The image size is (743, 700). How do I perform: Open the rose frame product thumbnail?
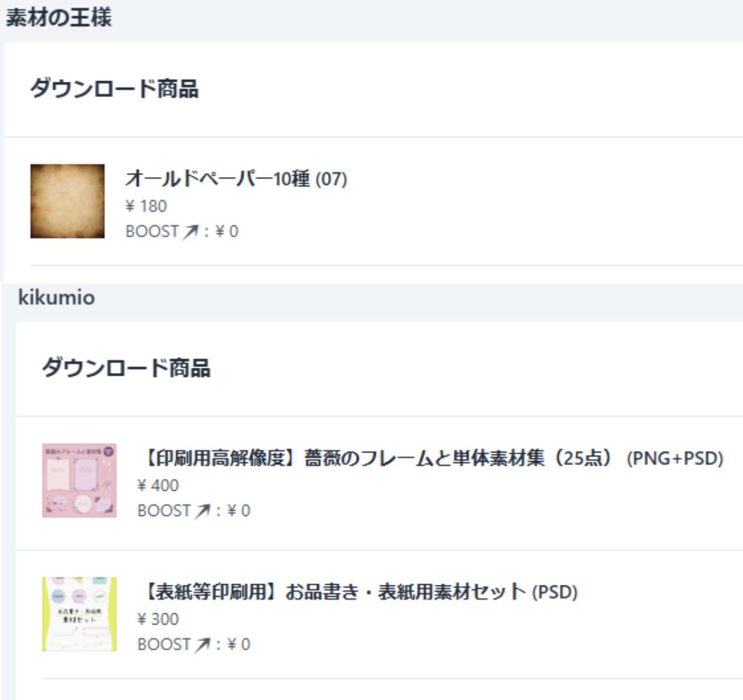(x=79, y=480)
